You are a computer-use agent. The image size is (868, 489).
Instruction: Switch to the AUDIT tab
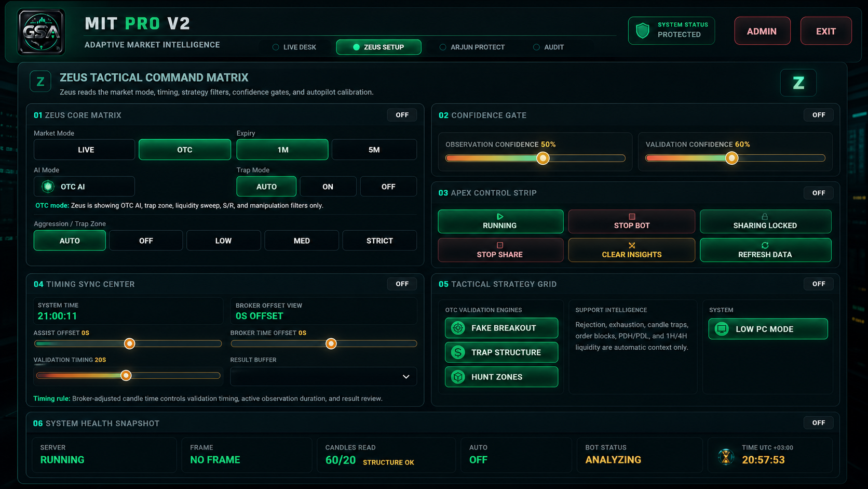pos(549,47)
